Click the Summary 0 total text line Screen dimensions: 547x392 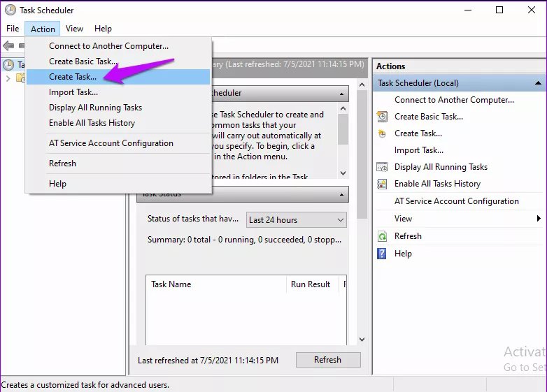(244, 240)
